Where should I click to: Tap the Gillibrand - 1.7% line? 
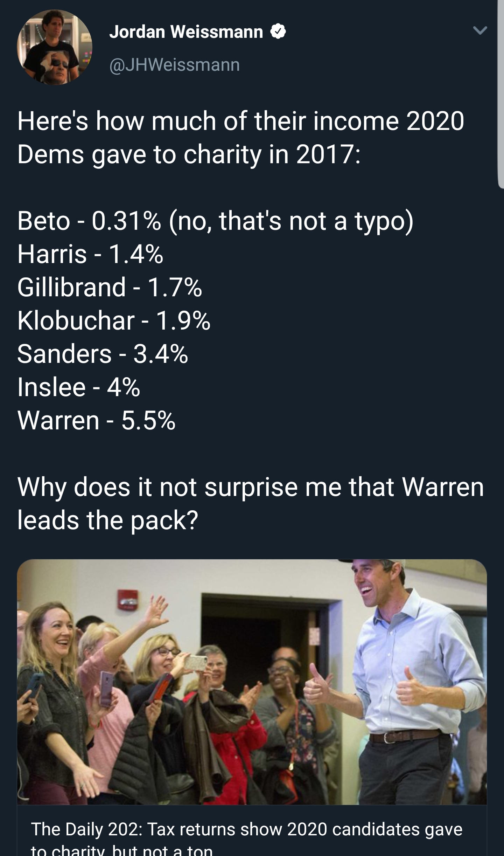tap(110, 287)
